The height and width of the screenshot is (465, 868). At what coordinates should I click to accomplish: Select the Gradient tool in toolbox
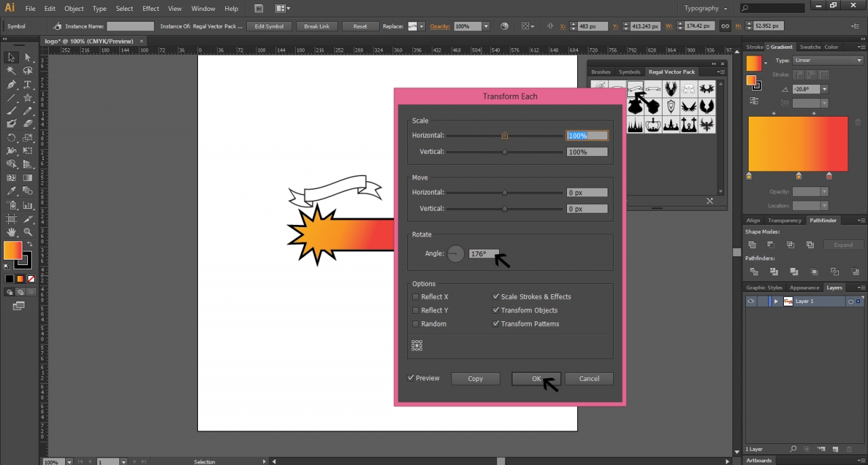(28, 178)
